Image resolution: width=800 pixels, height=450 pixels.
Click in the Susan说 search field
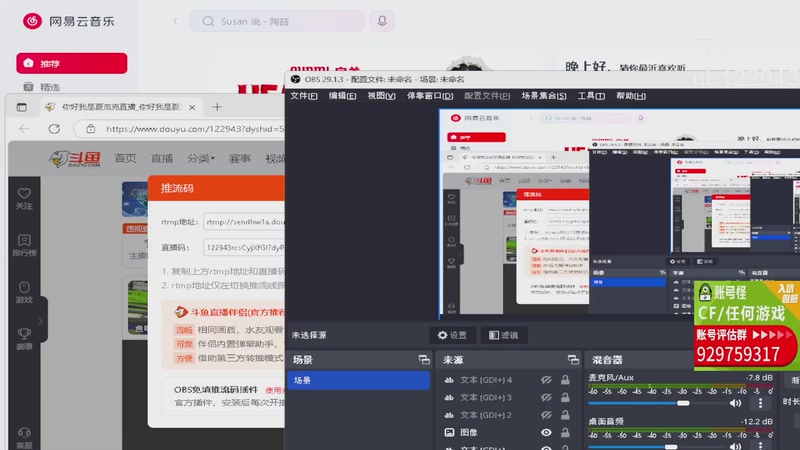tap(277, 21)
